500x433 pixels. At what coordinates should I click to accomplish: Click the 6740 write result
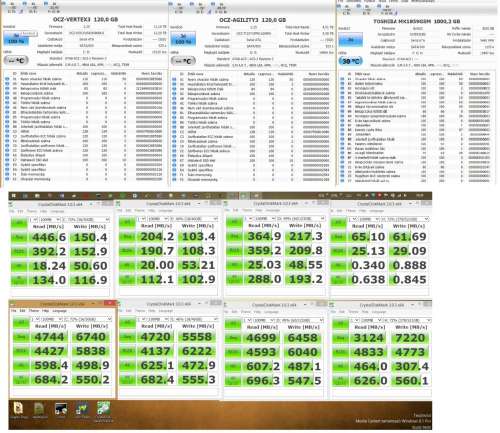(91, 337)
